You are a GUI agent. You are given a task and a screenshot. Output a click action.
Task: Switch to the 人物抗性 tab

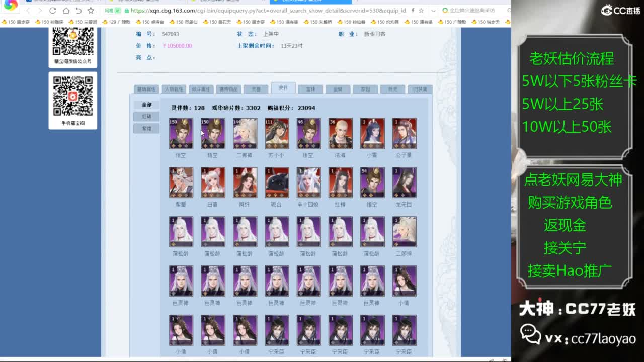[174, 89]
